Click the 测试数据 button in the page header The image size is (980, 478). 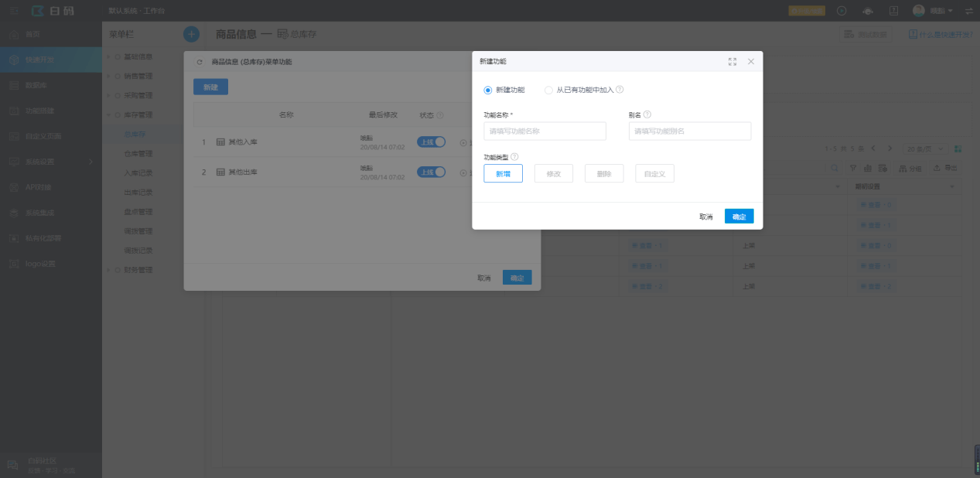[866, 34]
